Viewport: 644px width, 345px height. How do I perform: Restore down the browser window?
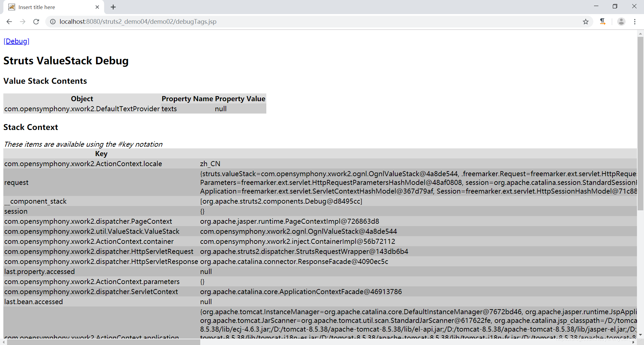tap(615, 6)
